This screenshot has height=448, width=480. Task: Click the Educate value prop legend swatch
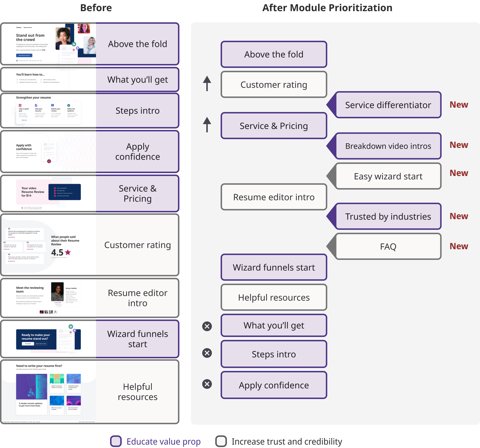pos(116,441)
